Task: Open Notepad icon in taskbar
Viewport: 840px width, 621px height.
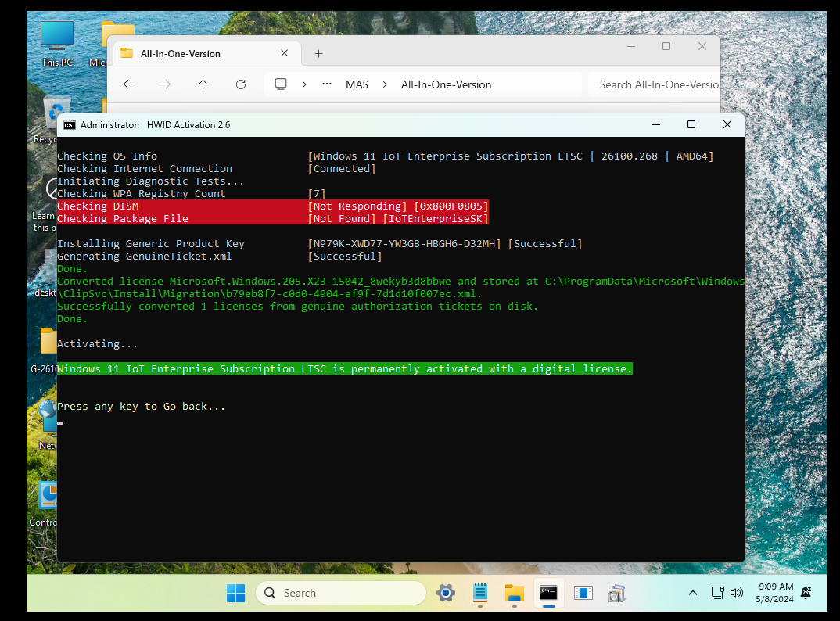Action: point(480,593)
